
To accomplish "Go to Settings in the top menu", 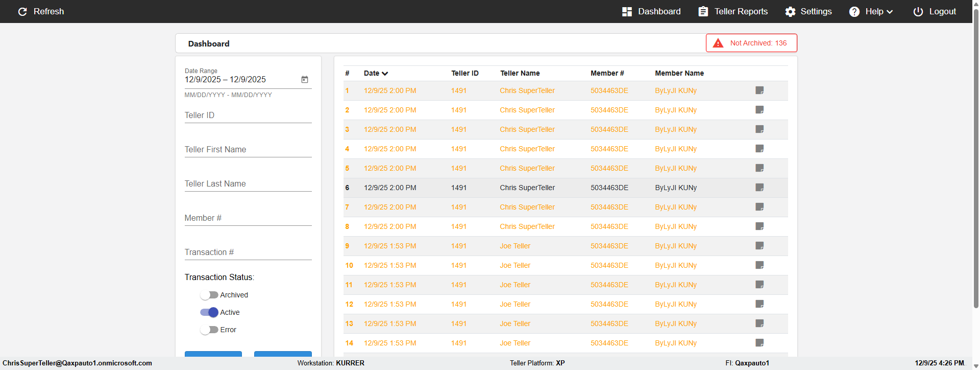I will coord(808,11).
